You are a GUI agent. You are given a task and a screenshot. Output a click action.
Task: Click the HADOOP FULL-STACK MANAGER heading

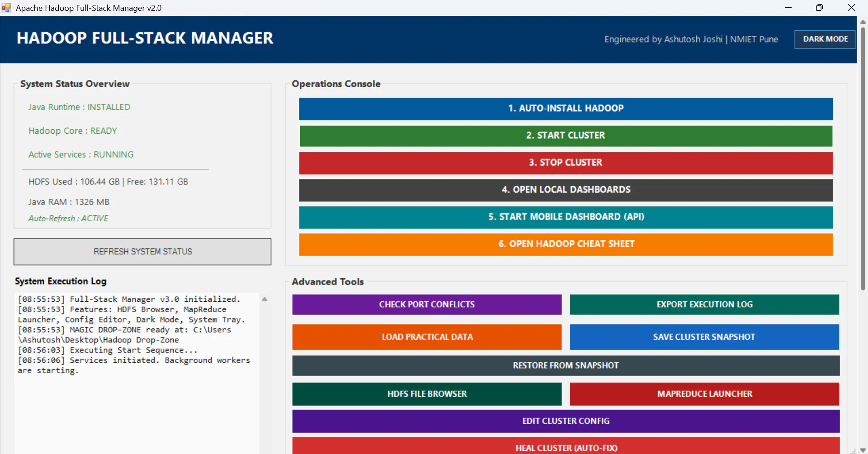(145, 38)
